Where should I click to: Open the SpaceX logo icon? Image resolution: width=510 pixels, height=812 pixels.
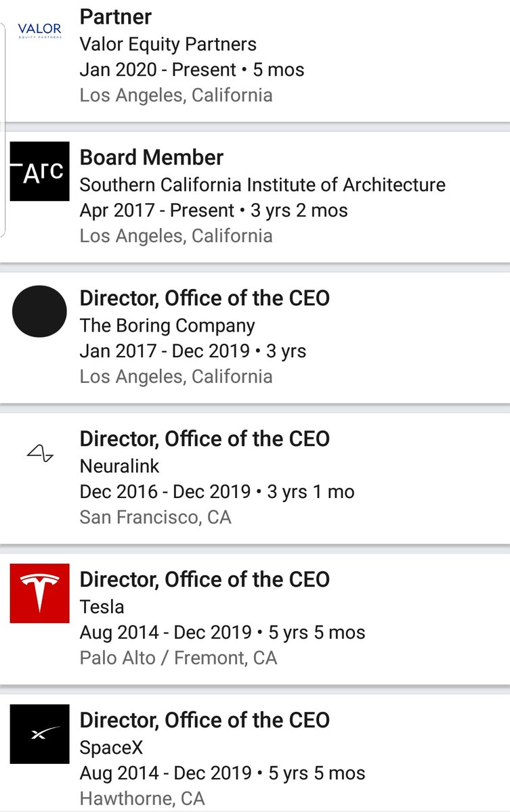coord(39,734)
